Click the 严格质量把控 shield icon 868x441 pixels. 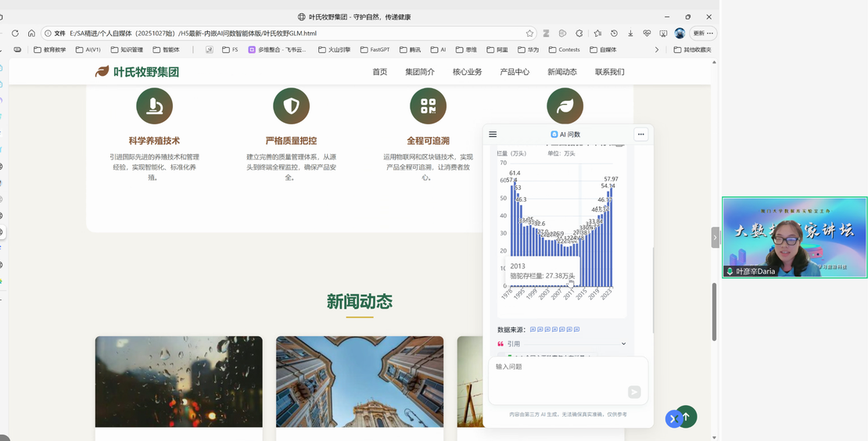point(291,106)
